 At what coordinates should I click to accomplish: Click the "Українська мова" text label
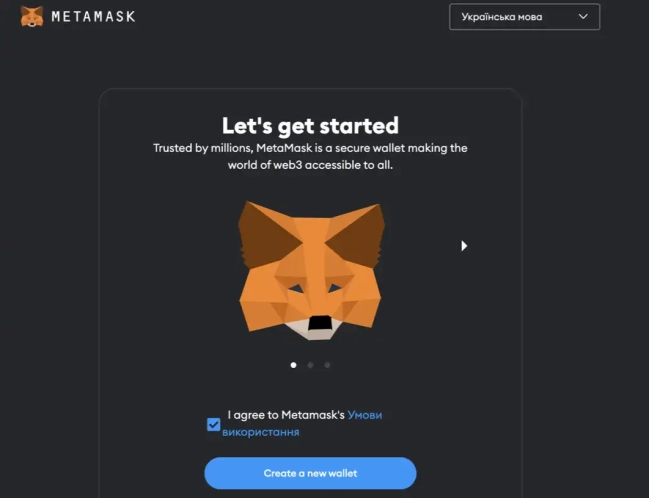click(x=502, y=17)
